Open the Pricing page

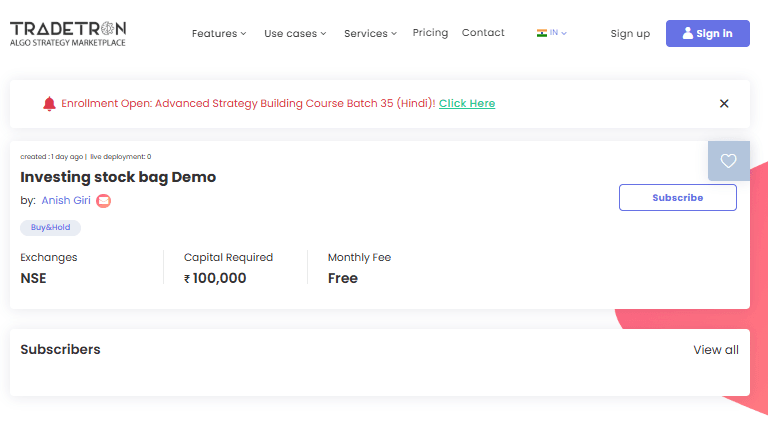point(430,33)
